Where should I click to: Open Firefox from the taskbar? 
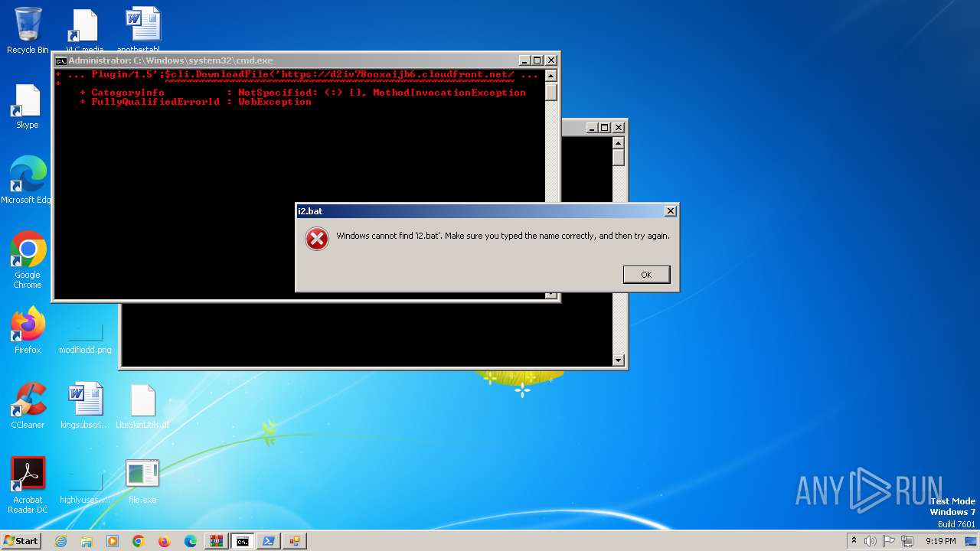click(165, 541)
